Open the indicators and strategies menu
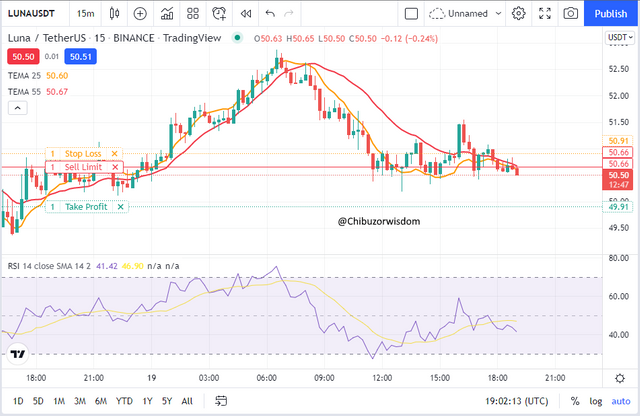Screen dimensions: 640x416 167,13
